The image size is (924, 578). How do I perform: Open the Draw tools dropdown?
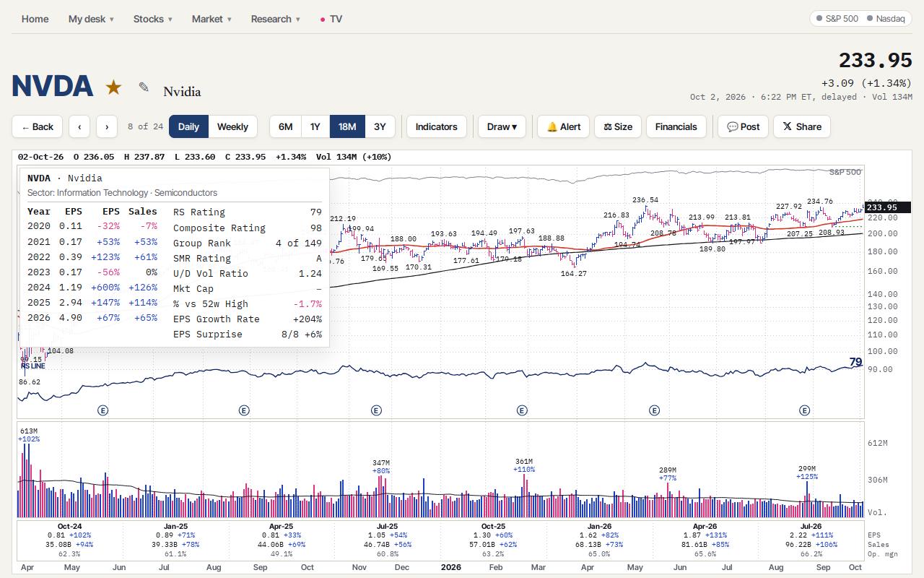502,126
